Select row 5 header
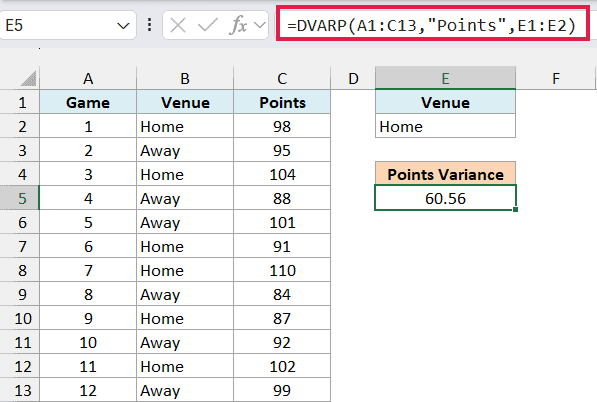This screenshot has height=402, width=597. pyautogui.click(x=20, y=198)
